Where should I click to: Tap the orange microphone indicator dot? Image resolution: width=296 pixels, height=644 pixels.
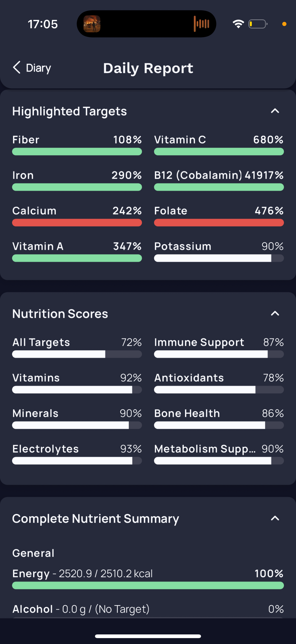click(x=284, y=24)
